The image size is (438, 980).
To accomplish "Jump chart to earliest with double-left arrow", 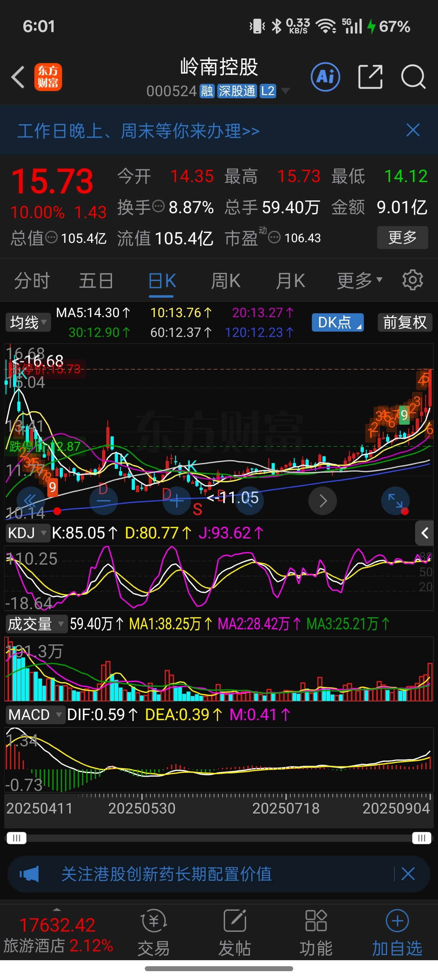I will [x=31, y=501].
